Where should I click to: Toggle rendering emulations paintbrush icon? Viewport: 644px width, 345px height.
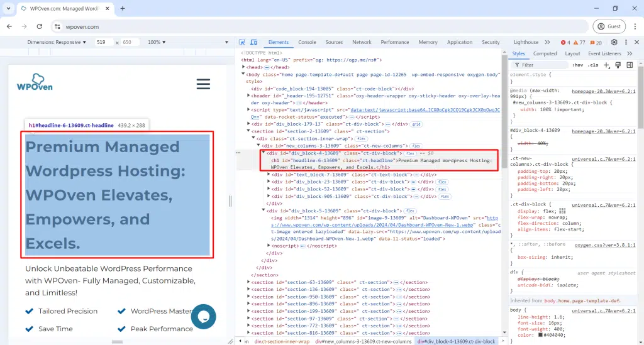[x=618, y=65]
